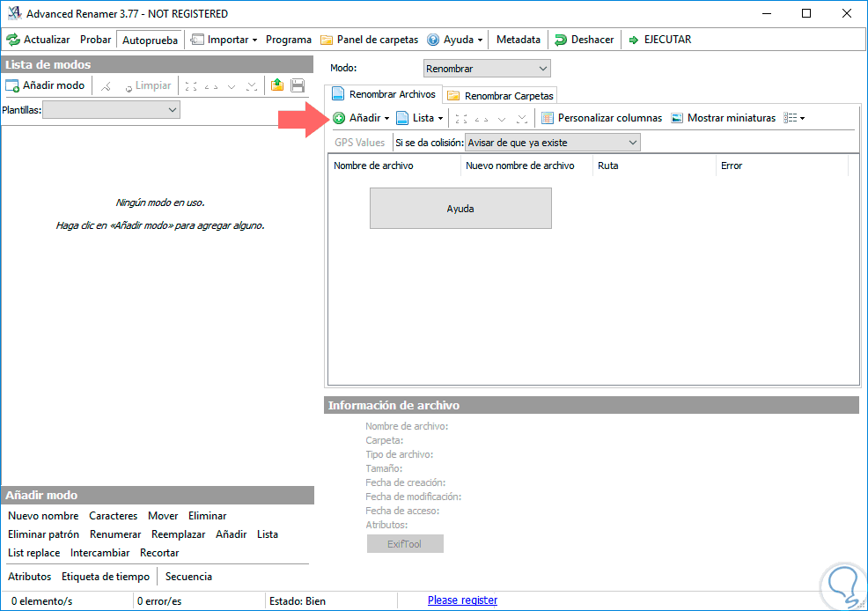Click move-up arrow in method list toolbar

pos(211,86)
